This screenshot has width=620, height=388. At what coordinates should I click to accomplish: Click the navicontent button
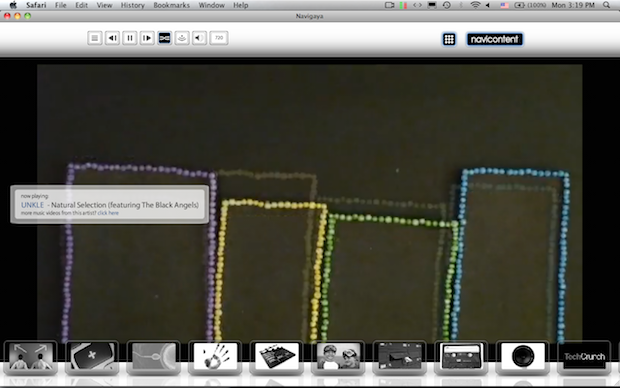(495, 39)
